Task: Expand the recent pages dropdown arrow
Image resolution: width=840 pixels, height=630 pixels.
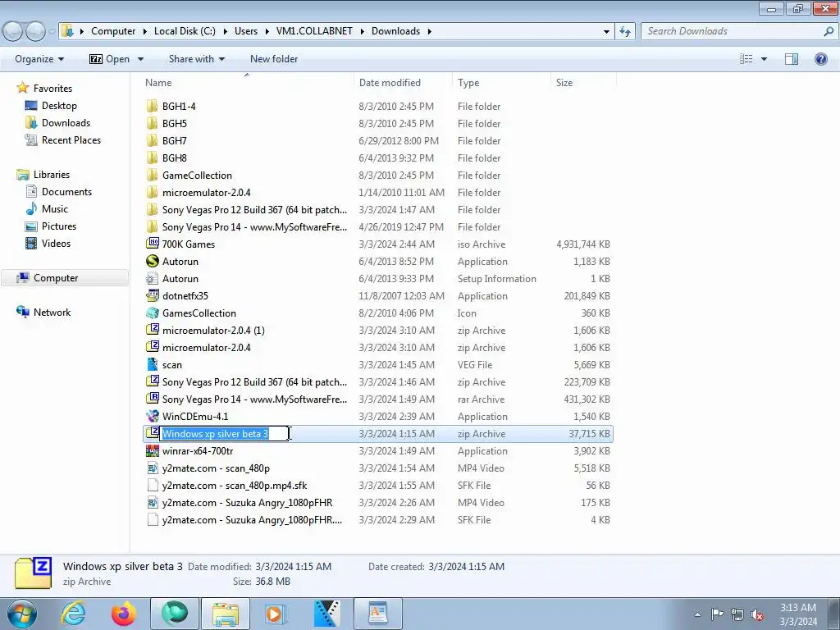Action: [52, 31]
